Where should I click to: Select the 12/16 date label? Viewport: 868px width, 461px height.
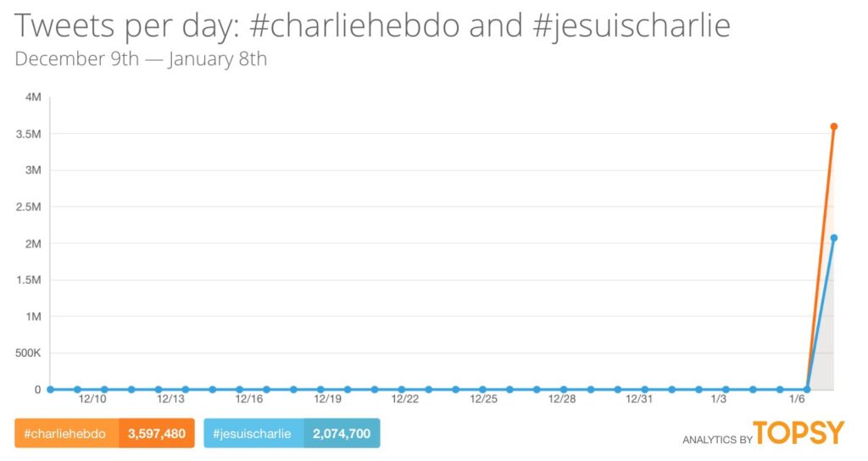click(248, 399)
